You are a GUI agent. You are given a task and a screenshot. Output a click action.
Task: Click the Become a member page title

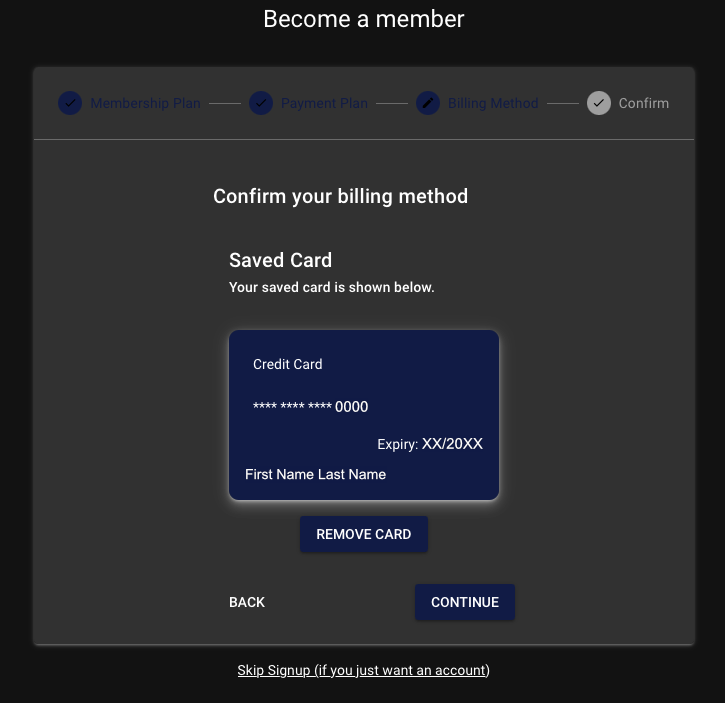point(363,19)
